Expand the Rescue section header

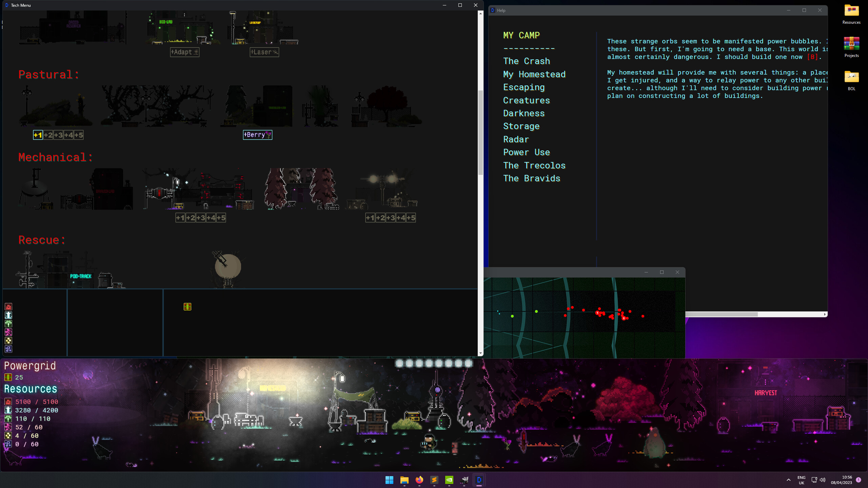(x=41, y=240)
